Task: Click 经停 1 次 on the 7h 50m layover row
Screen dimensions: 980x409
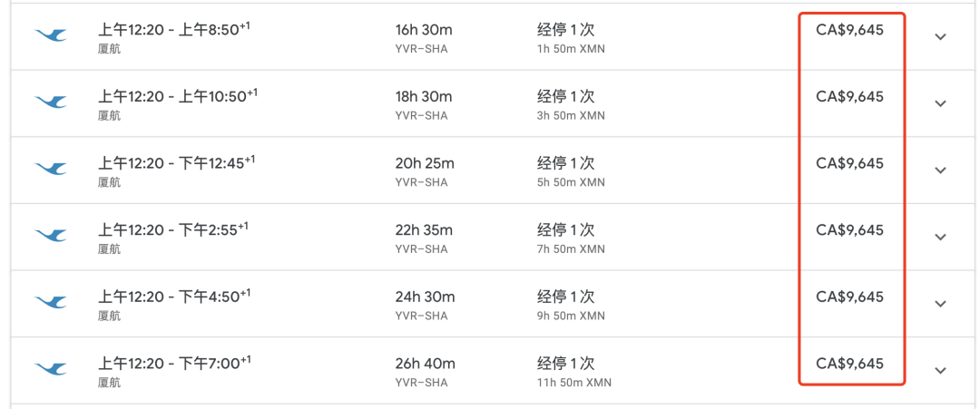Action: [x=565, y=229]
